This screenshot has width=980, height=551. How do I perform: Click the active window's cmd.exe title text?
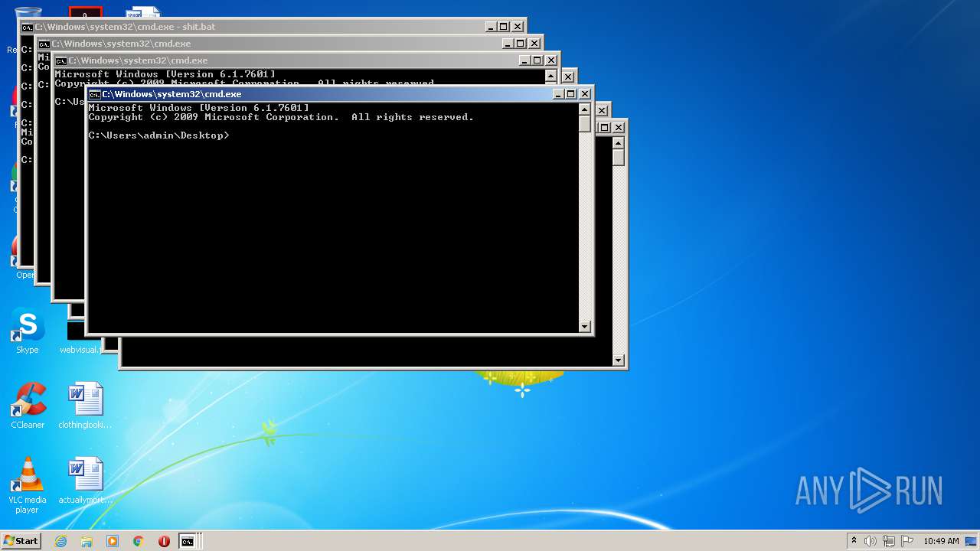(171, 94)
